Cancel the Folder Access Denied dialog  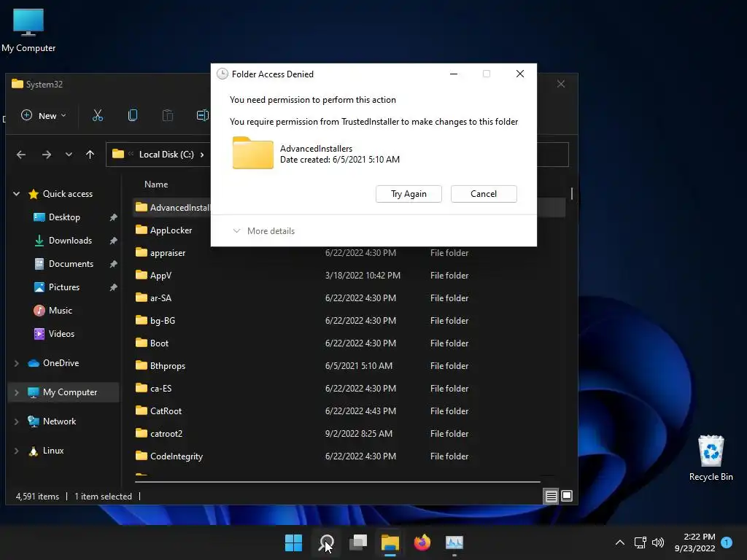484,194
